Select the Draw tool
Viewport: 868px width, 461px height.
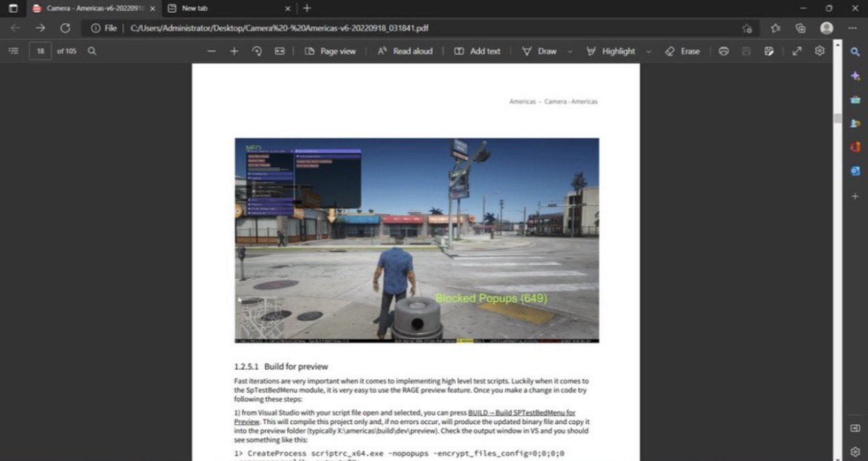tap(540, 51)
